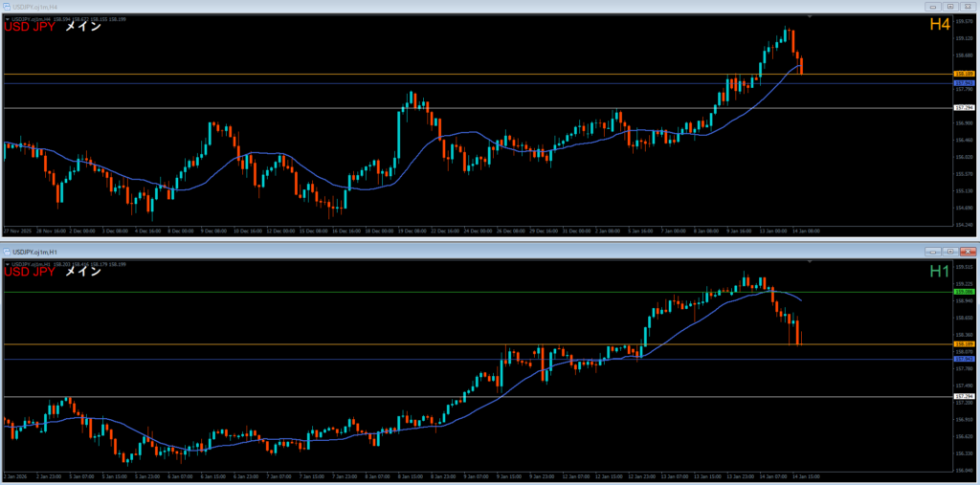Expand the small arrow beside H4 symbol info

click(x=8, y=18)
